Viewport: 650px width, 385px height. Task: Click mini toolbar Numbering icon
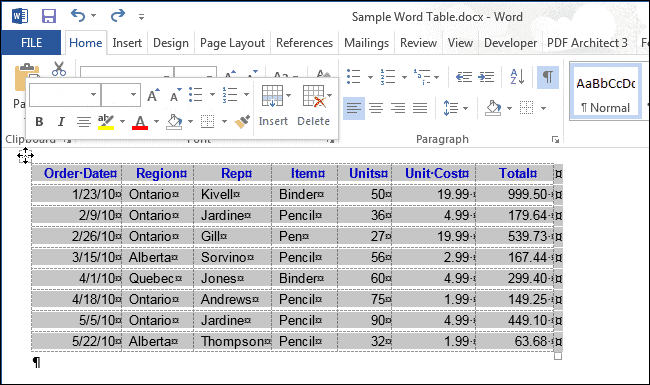(230, 94)
